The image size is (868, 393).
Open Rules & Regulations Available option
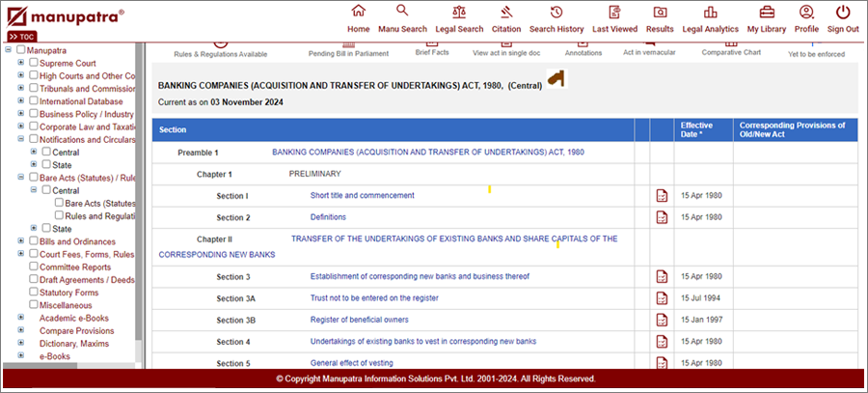[x=220, y=54]
